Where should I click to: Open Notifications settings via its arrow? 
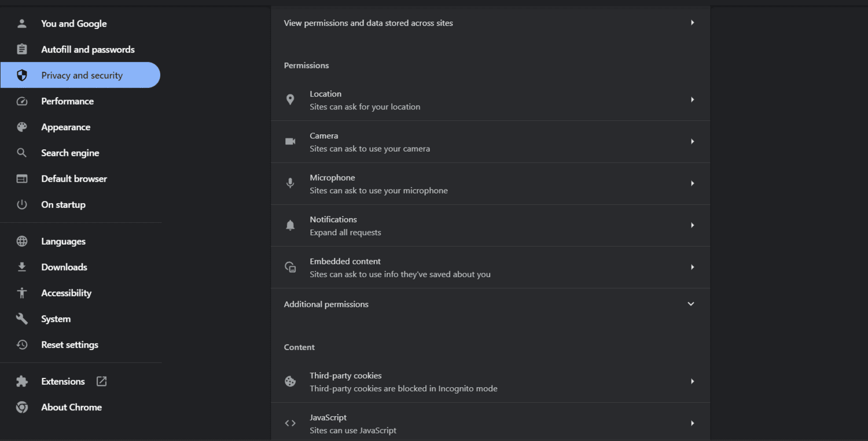coord(692,225)
